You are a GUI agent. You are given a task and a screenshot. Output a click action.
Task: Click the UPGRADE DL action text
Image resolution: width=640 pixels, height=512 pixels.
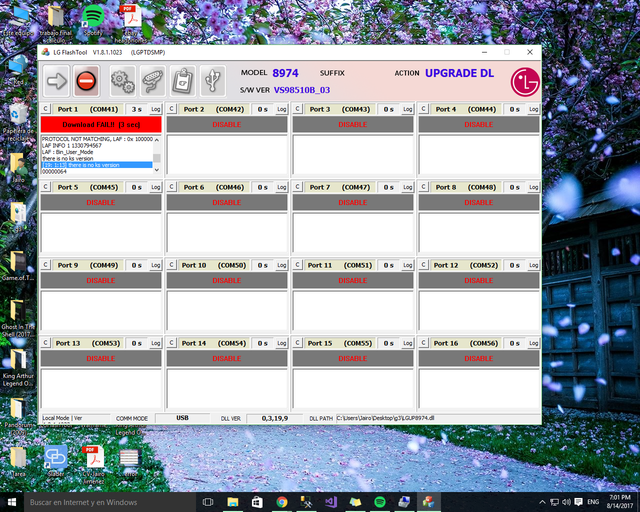(459, 73)
